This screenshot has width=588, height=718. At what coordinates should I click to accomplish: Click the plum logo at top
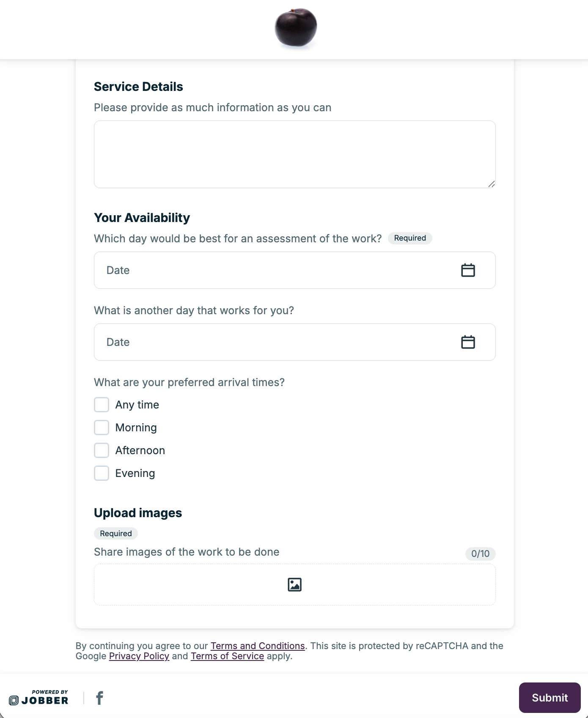[296, 27]
